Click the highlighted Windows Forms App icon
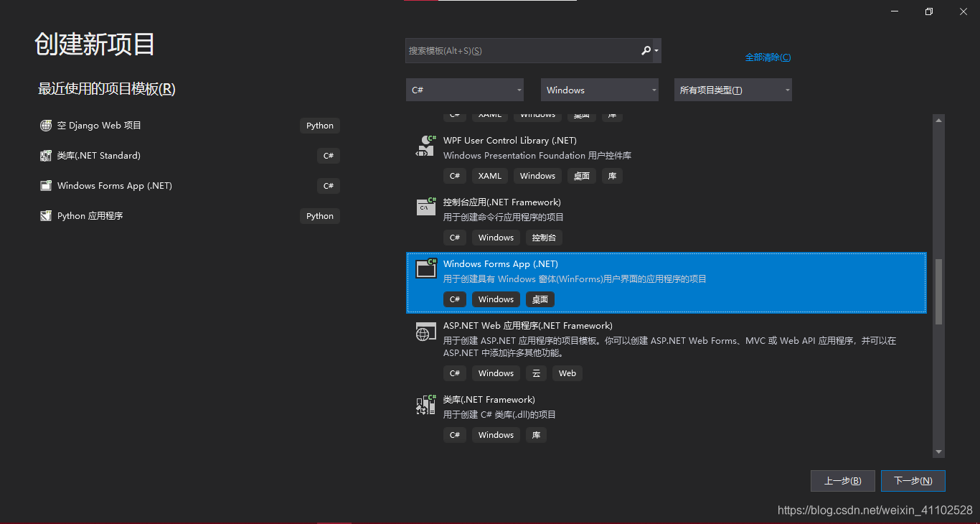Image resolution: width=980 pixels, height=524 pixels. pos(426,268)
